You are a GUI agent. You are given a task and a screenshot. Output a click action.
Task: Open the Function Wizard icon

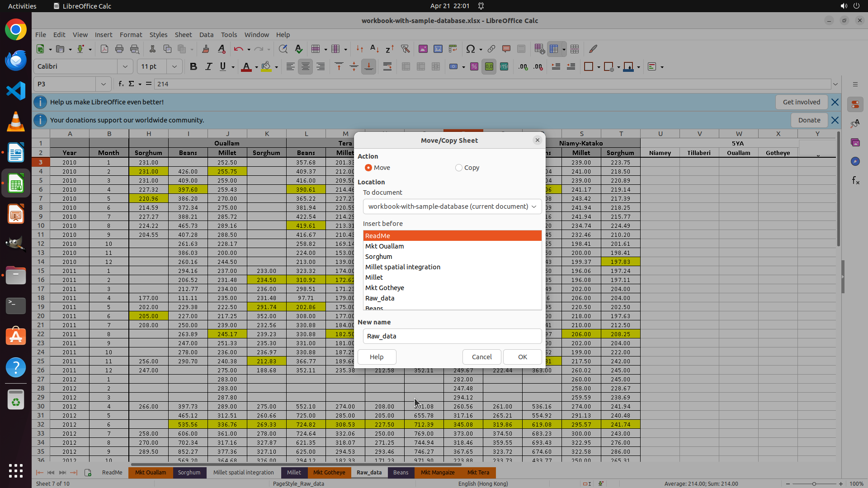click(x=121, y=84)
